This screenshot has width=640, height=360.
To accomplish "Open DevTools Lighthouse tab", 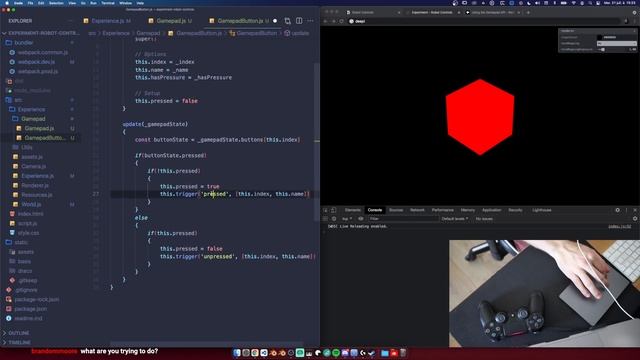I will (542, 210).
